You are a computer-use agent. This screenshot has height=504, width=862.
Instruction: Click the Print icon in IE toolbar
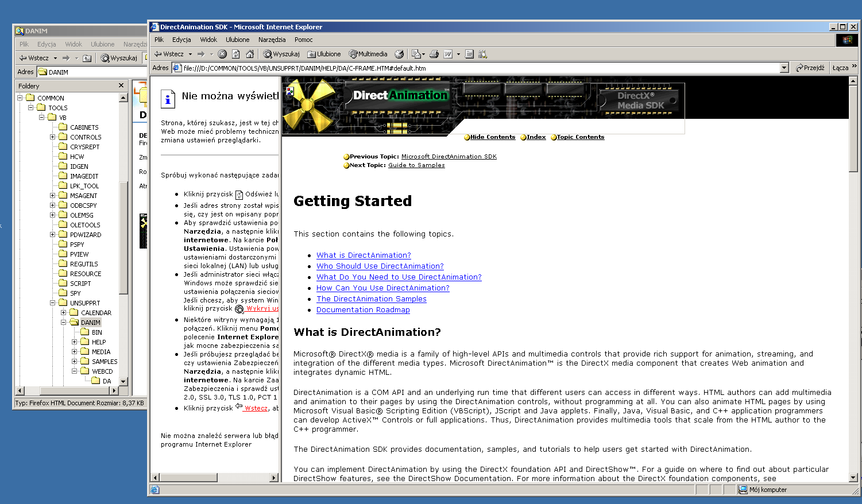pos(434,54)
